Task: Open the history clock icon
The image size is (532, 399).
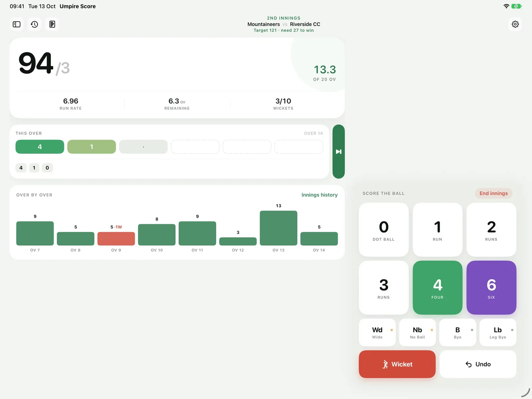Action: pos(34,24)
